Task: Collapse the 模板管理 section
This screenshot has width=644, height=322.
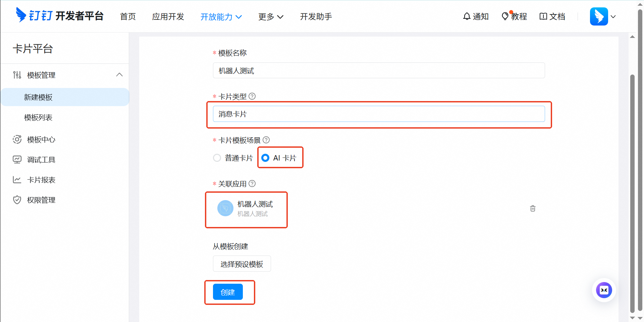Action: 120,75
